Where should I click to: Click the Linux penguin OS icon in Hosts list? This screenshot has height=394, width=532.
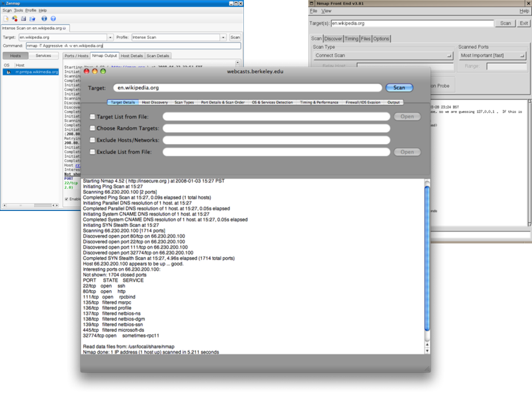coord(8,72)
